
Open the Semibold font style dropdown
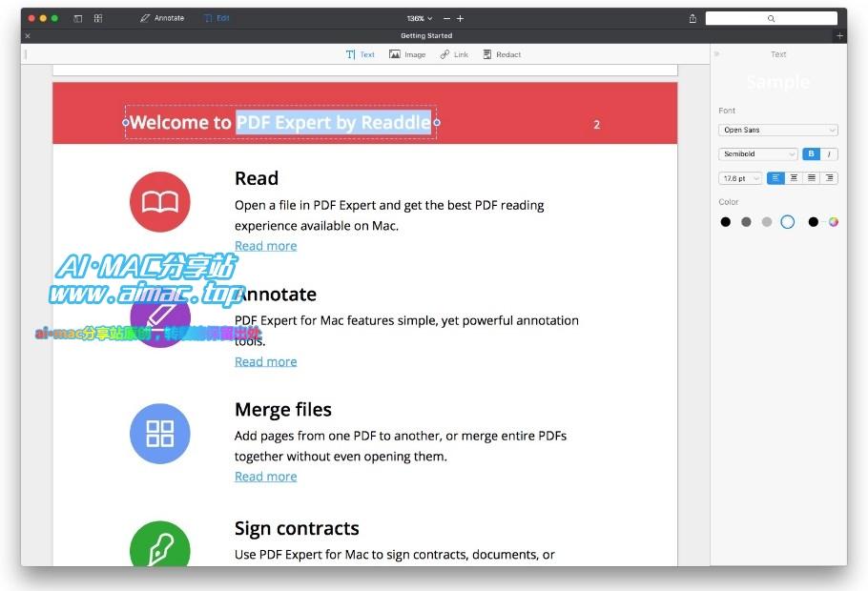point(758,153)
